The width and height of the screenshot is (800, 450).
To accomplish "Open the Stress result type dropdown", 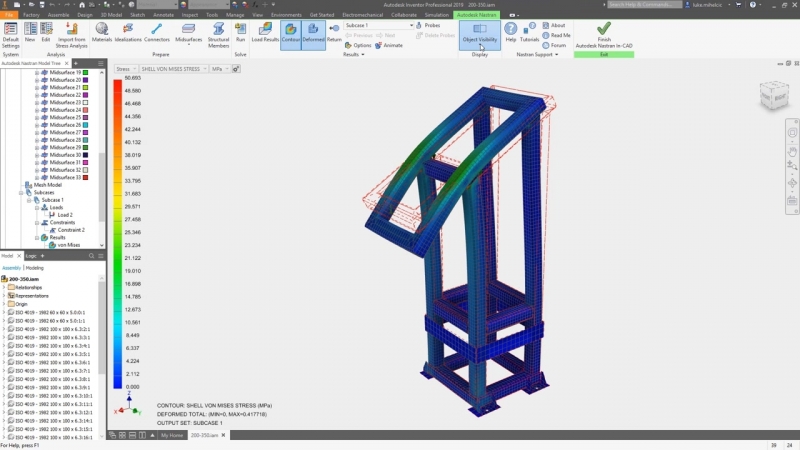I will 126,69.
